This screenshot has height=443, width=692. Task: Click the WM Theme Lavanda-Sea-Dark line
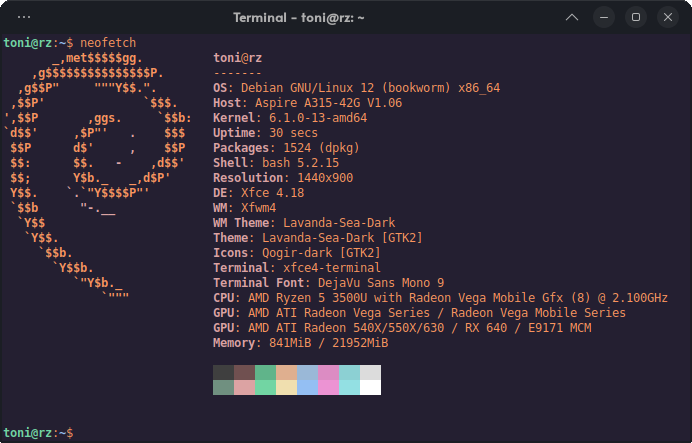point(304,223)
